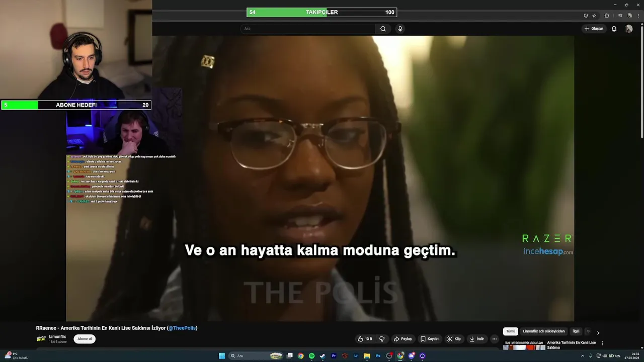
Task: Open Limonflix channel avatar
Action: 41,339
